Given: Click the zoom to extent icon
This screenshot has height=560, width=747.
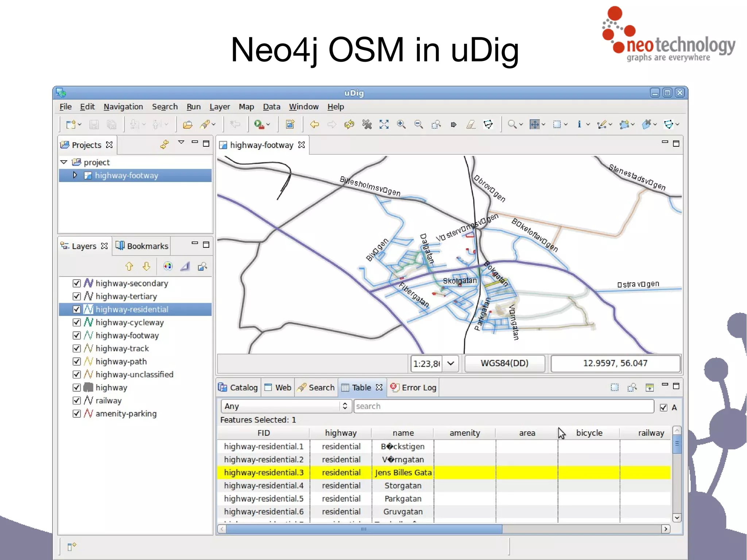Looking at the screenshot, I should [x=384, y=125].
